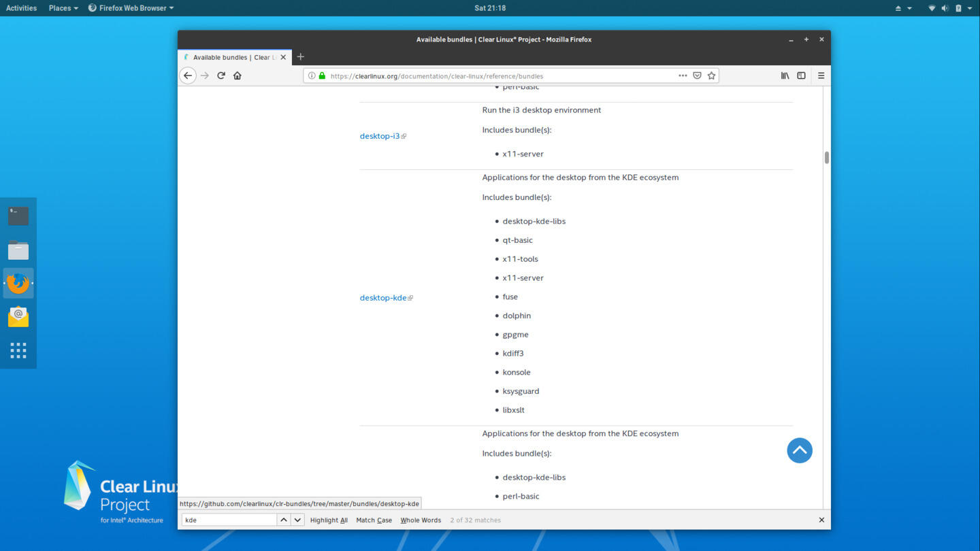Viewport: 980px width, 551px height.
Task: Go back to the previous page
Action: coord(188,76)
